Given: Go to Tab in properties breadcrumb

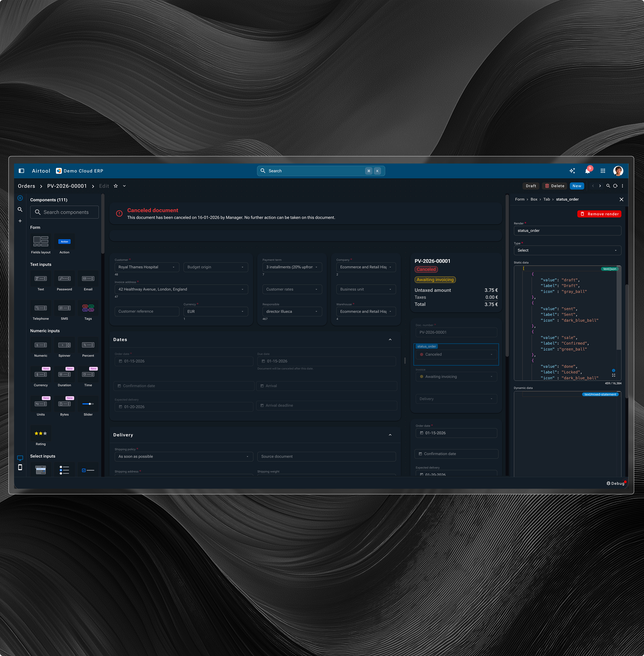Looking at the screenshot, I should coord(547,200).
